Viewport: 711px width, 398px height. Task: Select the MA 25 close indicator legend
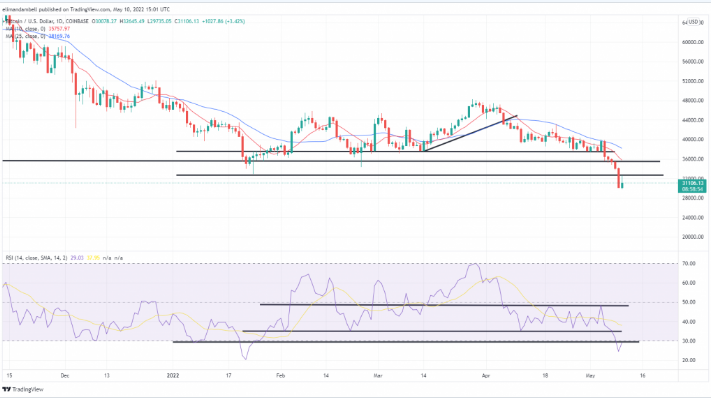[37, 36]
